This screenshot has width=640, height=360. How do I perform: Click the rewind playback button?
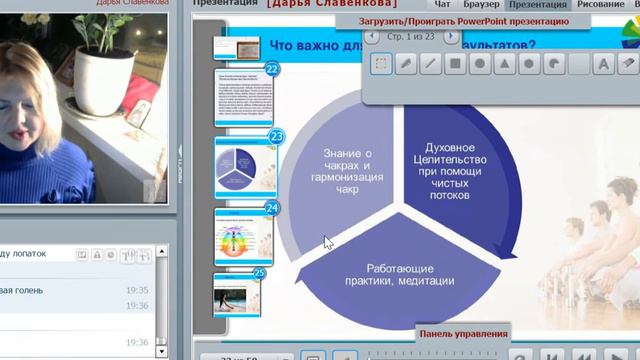[x=584, y=355]
